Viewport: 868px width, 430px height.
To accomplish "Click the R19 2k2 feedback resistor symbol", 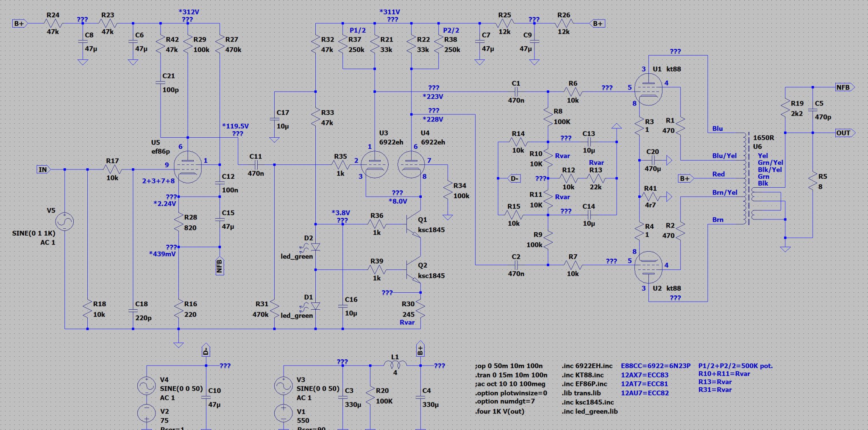I will (785, 108).
